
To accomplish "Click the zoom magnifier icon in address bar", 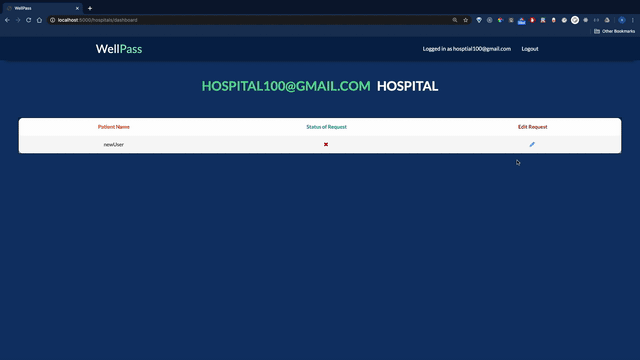I will pyautogui.click(x=455, y=20).
